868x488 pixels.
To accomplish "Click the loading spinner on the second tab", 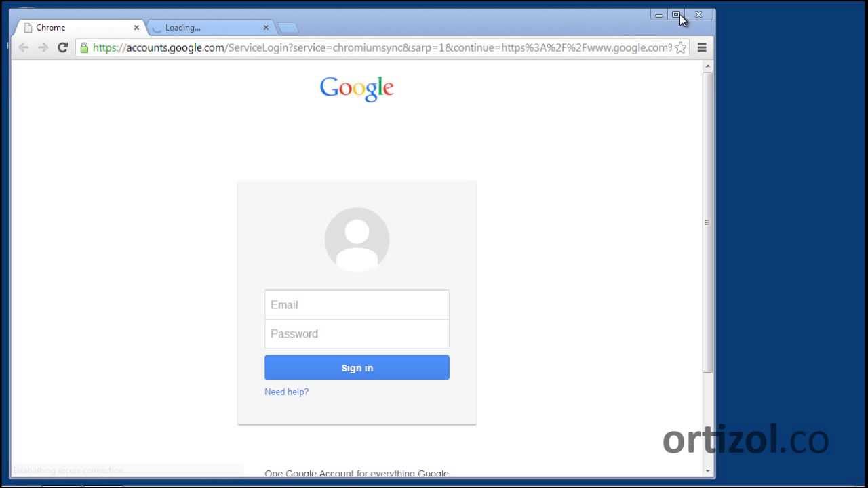I will tap(157, 28).
